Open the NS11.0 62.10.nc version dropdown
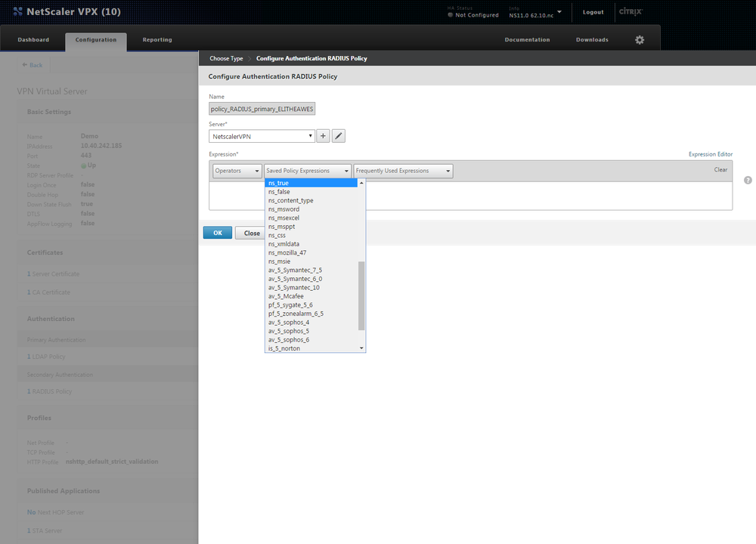Screen dimensions: 756x544 point(538,12)
